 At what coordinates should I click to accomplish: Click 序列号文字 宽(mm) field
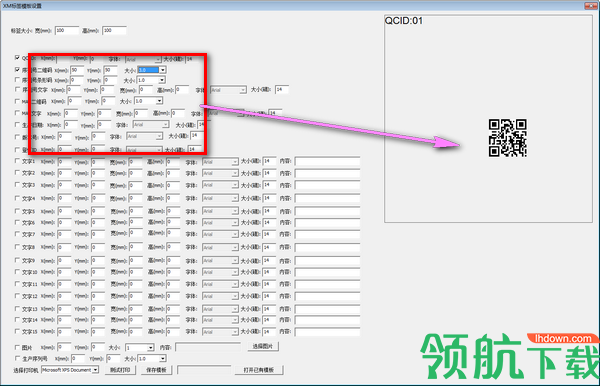click(145, 90)
